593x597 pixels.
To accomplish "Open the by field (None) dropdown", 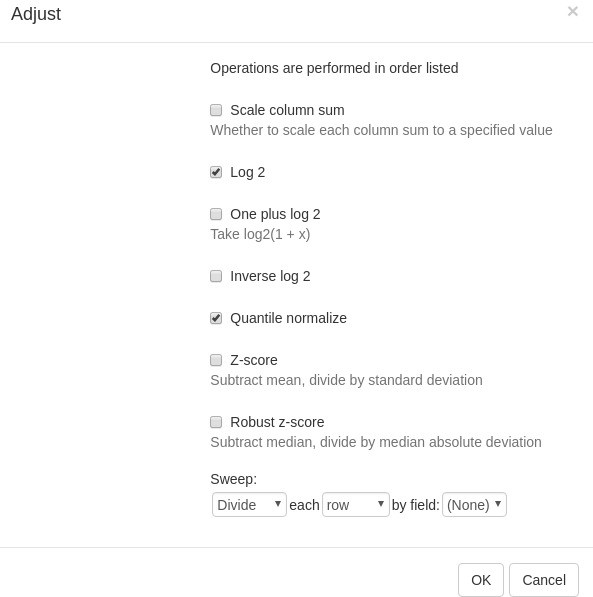I will click(x=474, y=505).
